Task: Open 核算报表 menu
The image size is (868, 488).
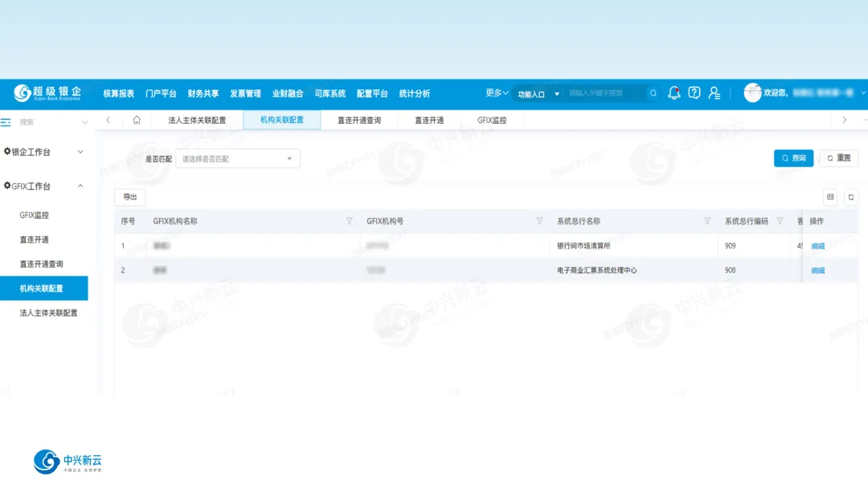Action: 118,93
